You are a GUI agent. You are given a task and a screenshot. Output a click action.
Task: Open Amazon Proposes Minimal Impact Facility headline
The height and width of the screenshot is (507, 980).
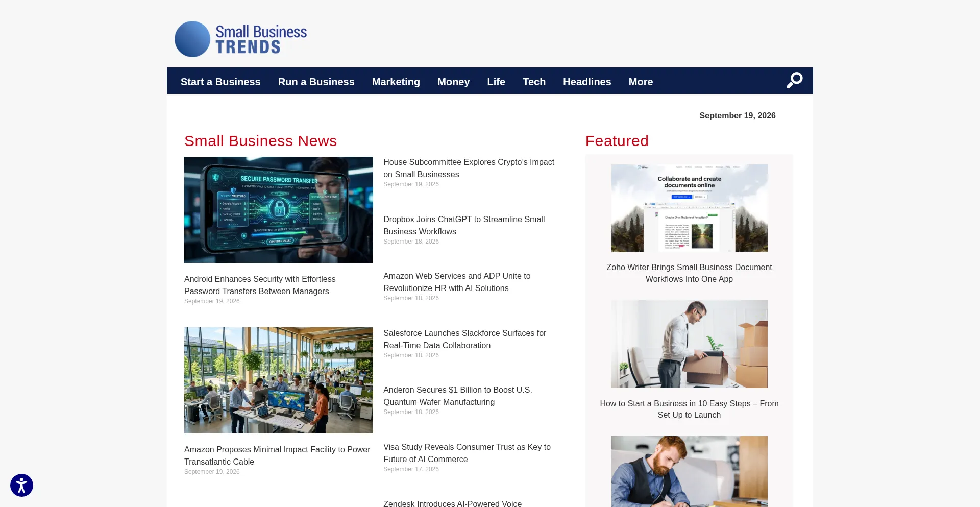click(x=277, y=455)
